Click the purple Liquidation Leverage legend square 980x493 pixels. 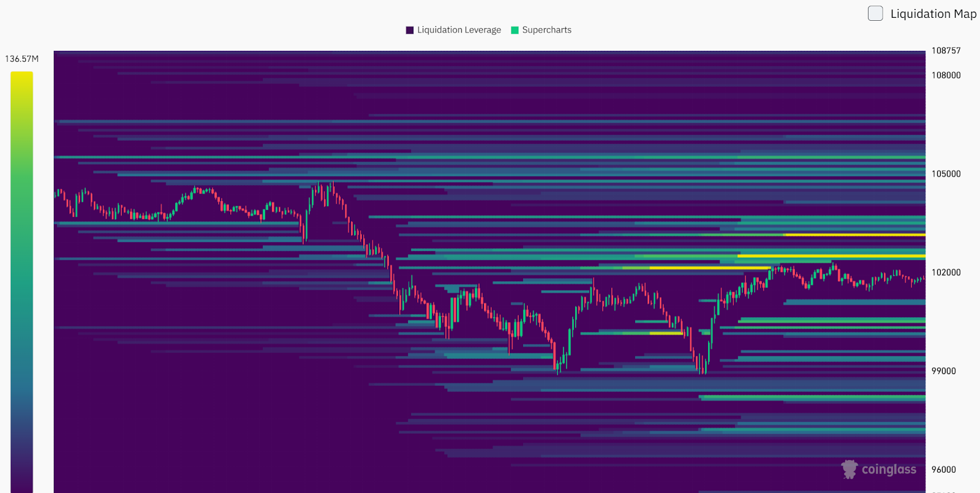pyautogui.click(x=410, y=30)
